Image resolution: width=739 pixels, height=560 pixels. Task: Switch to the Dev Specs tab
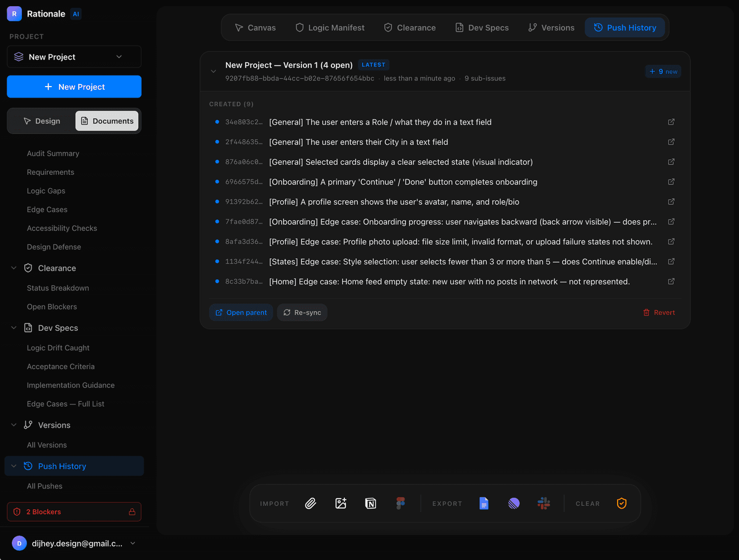(482, 27)
